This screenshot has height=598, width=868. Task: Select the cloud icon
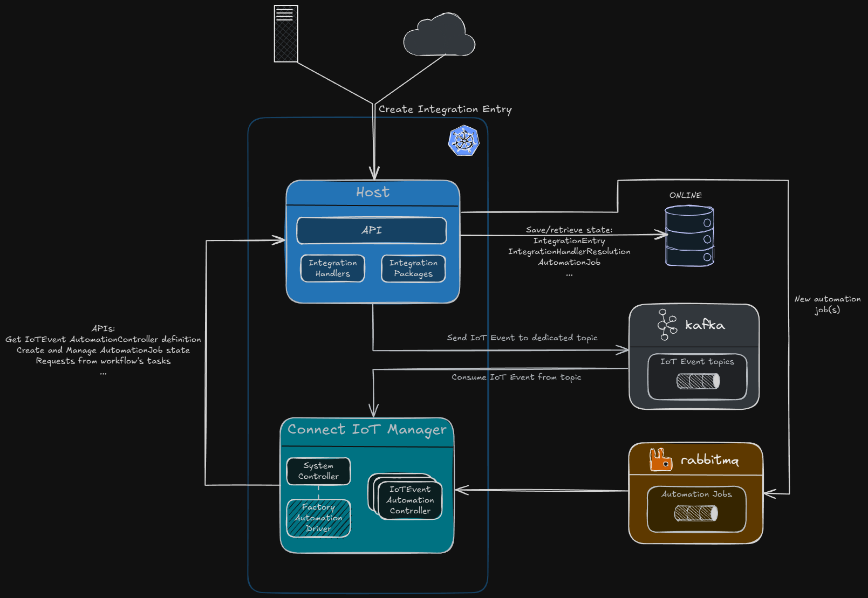[439, 35]
